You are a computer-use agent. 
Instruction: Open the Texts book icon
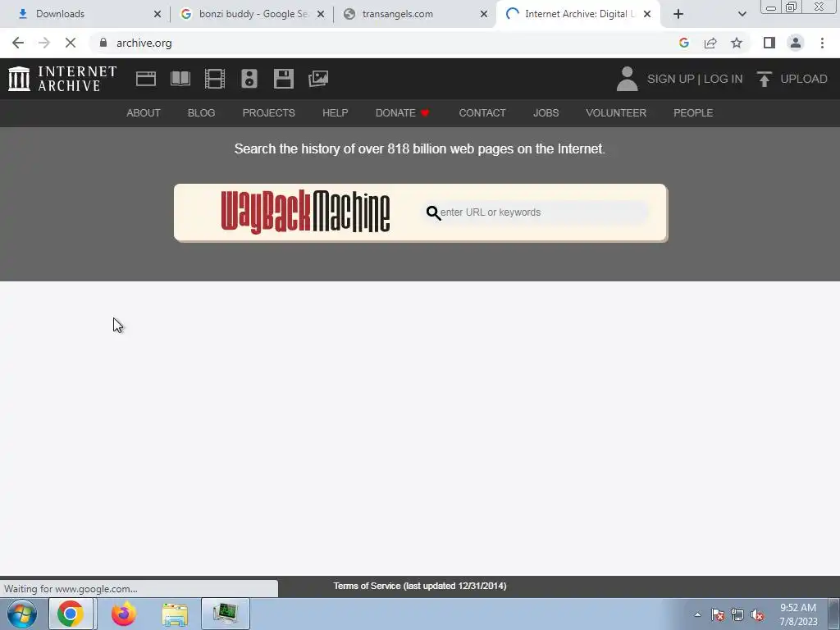point(180,79)
